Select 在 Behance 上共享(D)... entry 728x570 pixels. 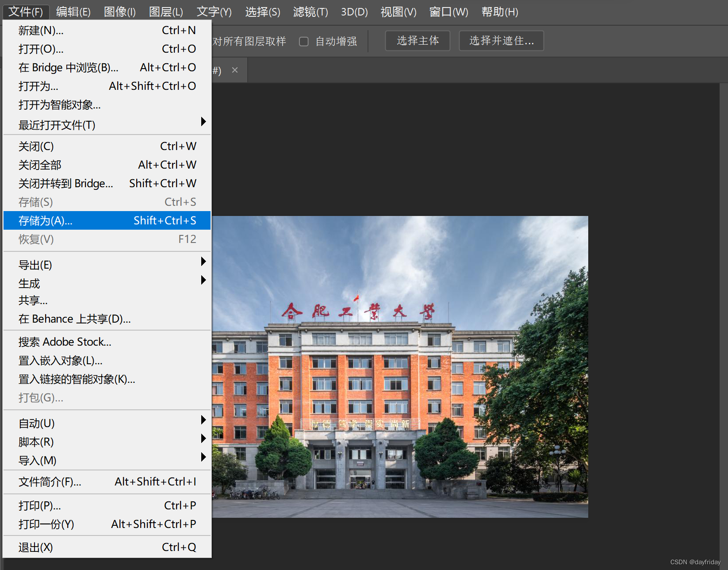[x=107, y=319]
